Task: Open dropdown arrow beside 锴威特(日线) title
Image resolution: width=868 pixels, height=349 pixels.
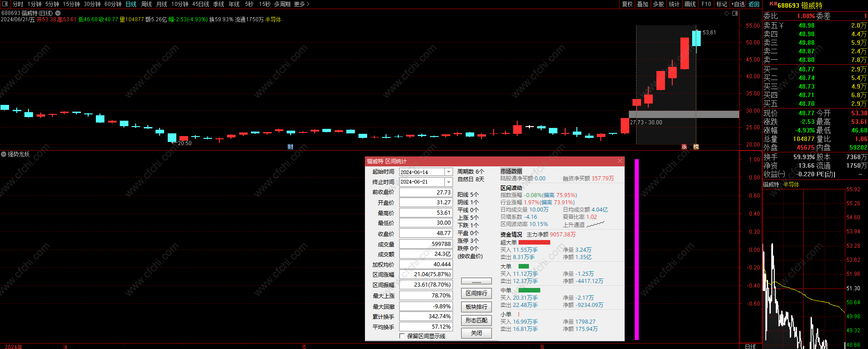Action: click(x=58, y=13)
